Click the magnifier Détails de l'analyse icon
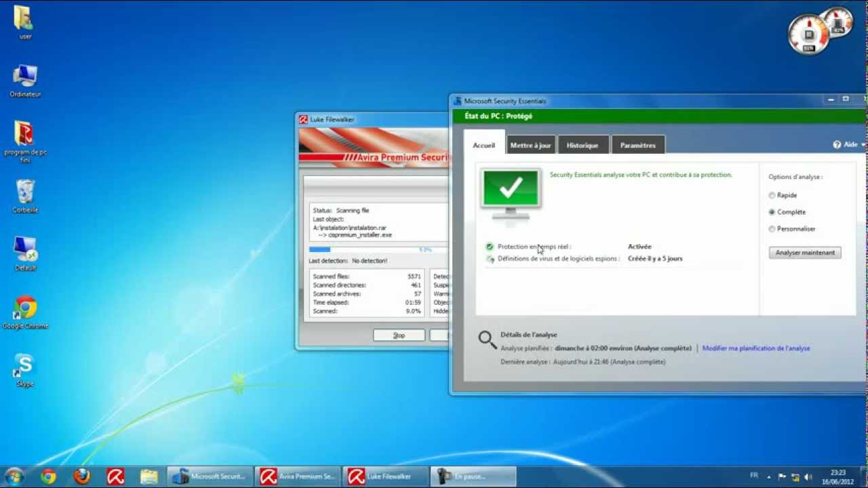The height and width of the screenshot is (488, 868). 488,340
